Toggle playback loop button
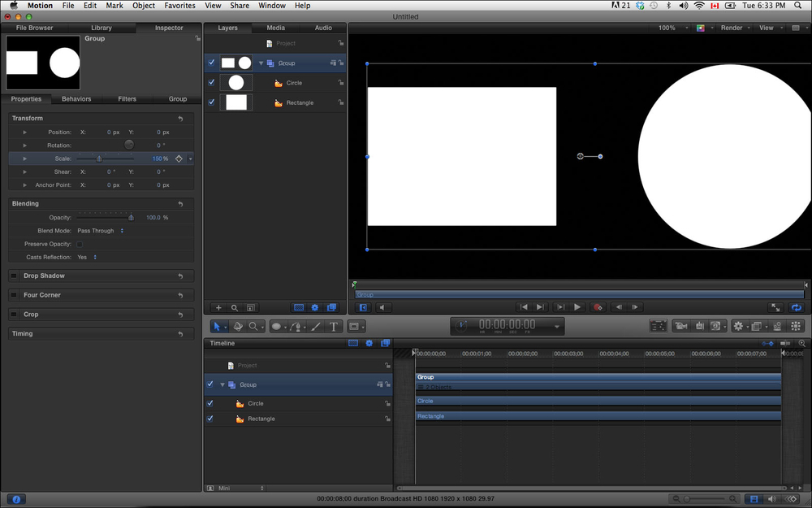The height and width of the screenshot is (508, 812). pos(796,307)
